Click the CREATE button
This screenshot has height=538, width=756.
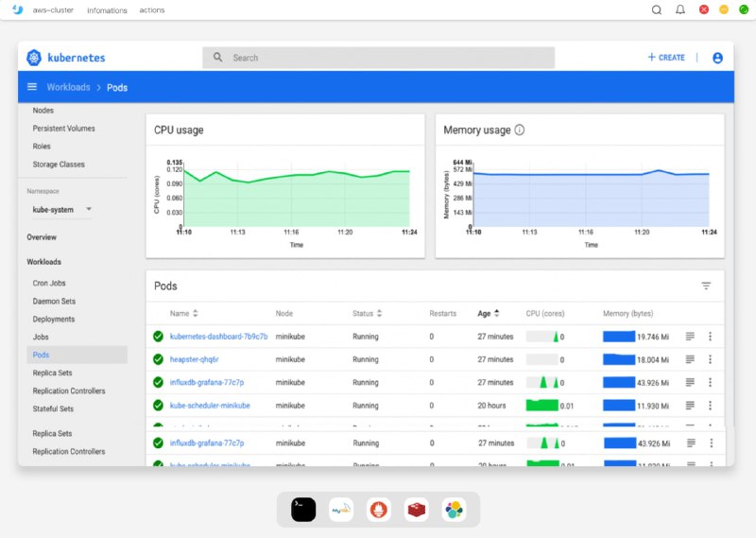666,58
